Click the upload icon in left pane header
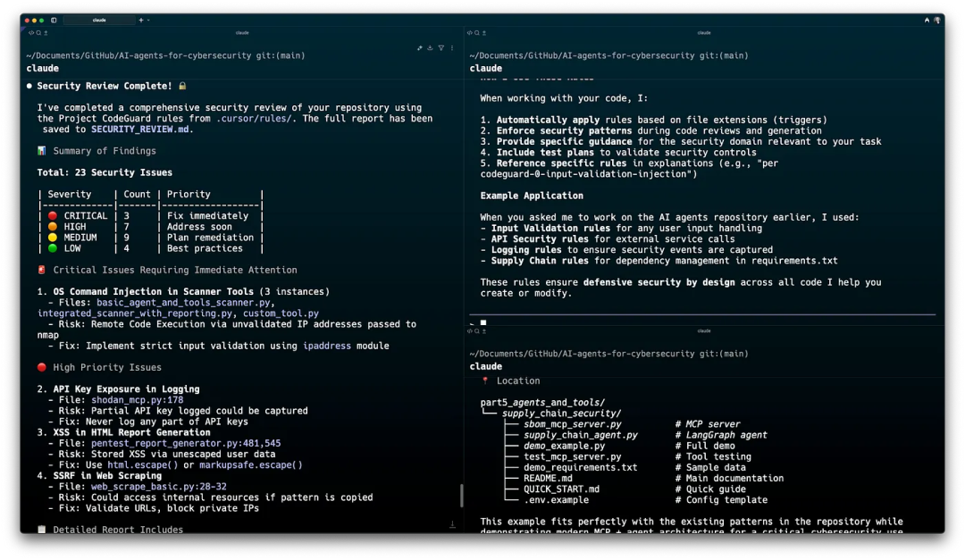This screenshot has height=560, width=965. pyautogui.click(x=46, y=32)
